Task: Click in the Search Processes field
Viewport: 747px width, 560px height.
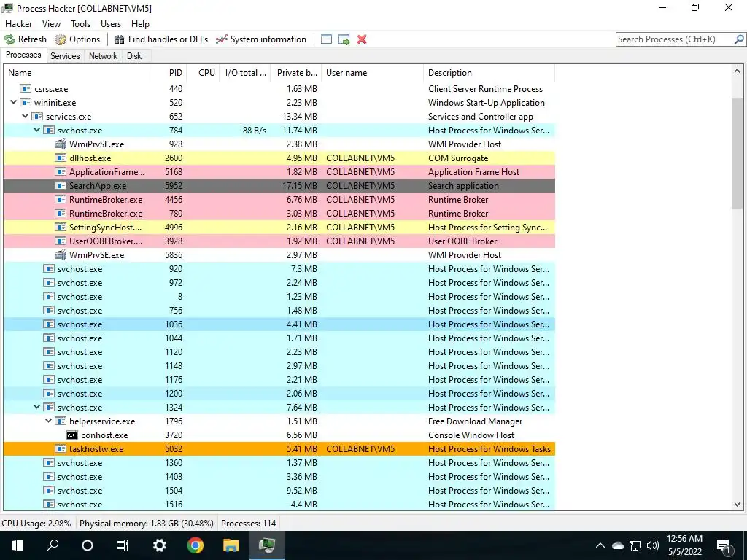Action: [674, 39]
